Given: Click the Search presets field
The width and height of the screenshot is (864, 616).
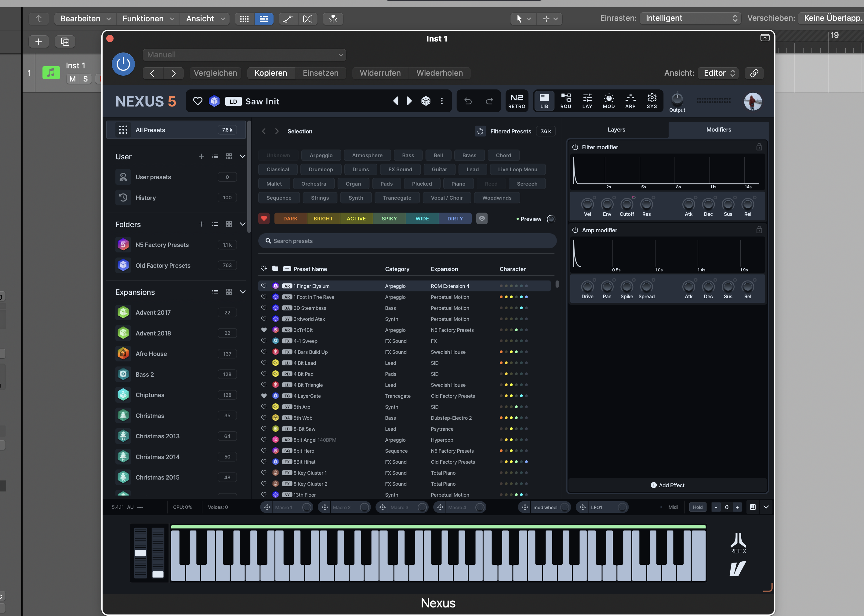Looking at the screenshot, I should [x=407, y=241].
